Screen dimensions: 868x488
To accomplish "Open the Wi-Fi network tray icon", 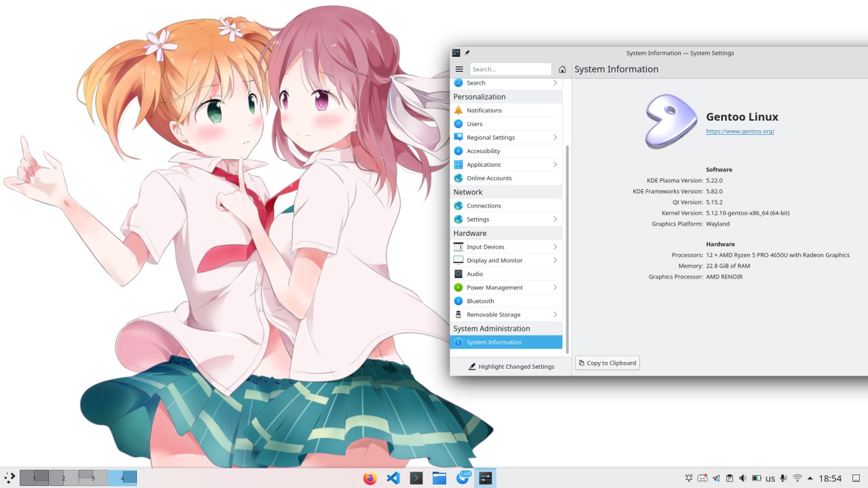I will tap(797, 479).
